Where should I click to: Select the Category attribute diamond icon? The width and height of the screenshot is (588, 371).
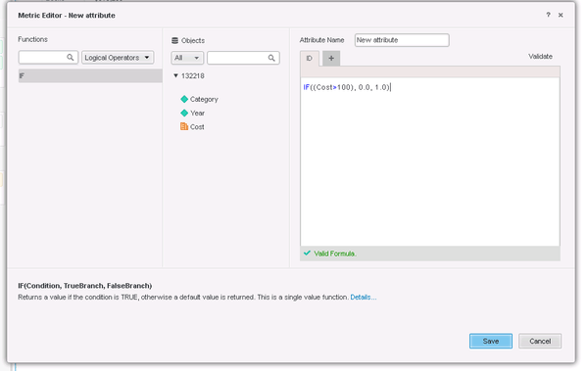184,99
